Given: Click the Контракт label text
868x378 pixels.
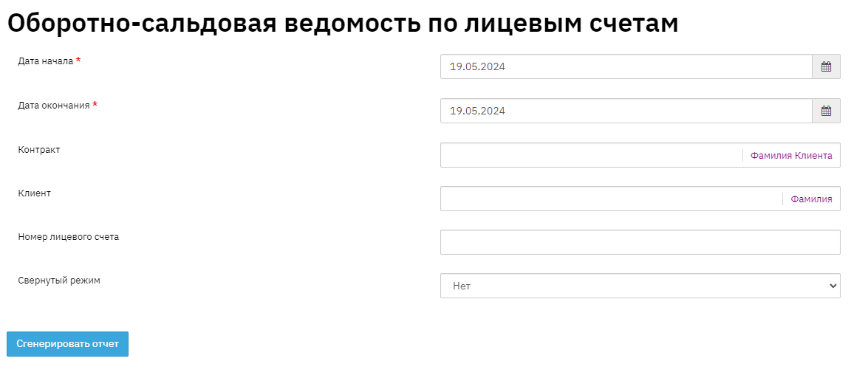Looking at the screenshot, I should click(x=39, y=150).
